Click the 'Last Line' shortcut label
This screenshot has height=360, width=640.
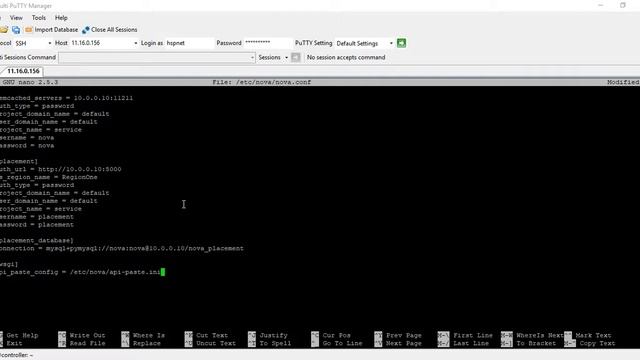[471, 343]
